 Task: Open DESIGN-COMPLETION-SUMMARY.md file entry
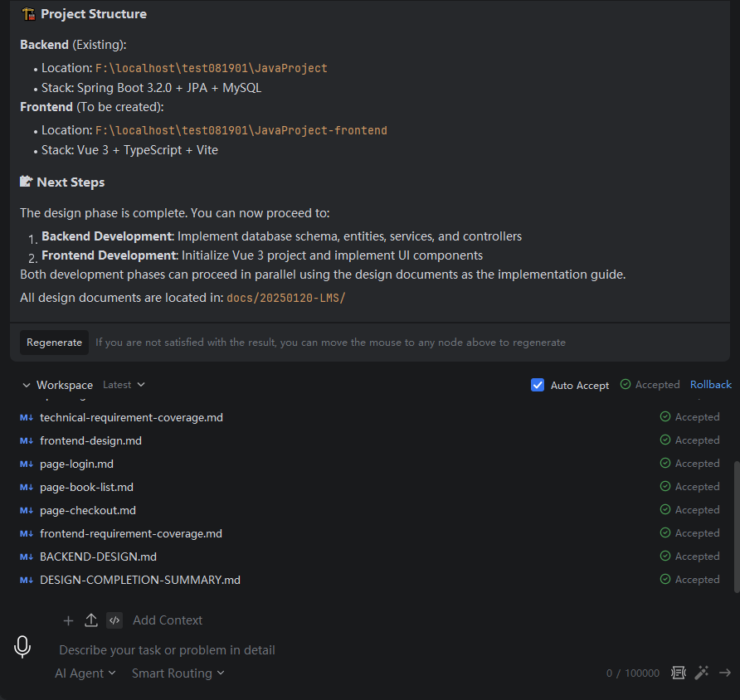click(x=140, y=580)
